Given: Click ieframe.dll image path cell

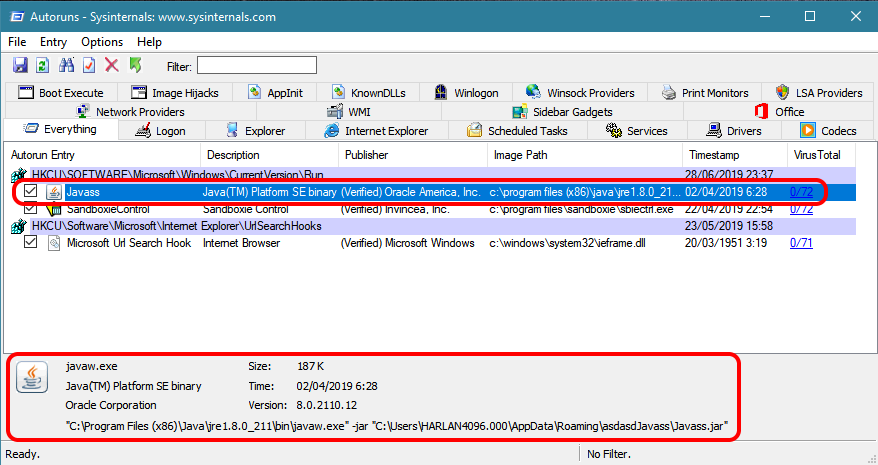Looking at the screenshot, I should [567, 243].
